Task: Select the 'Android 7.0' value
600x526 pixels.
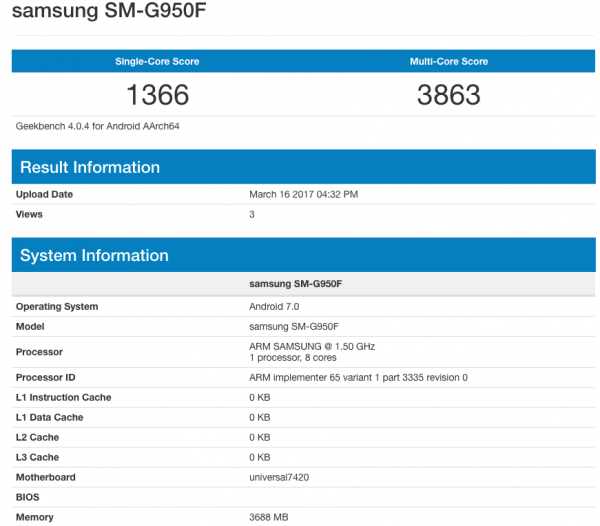Action: [274, 306]
